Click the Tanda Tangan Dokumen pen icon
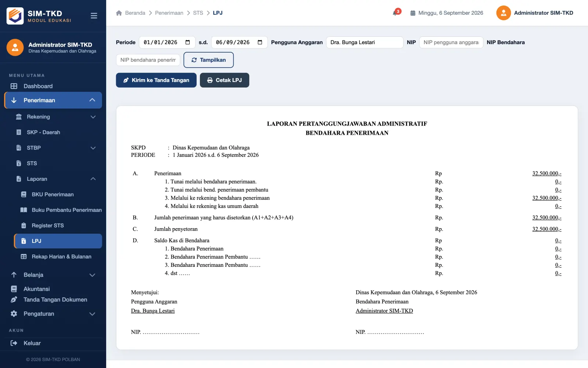The image size is (588, 368). pos(14,300)
